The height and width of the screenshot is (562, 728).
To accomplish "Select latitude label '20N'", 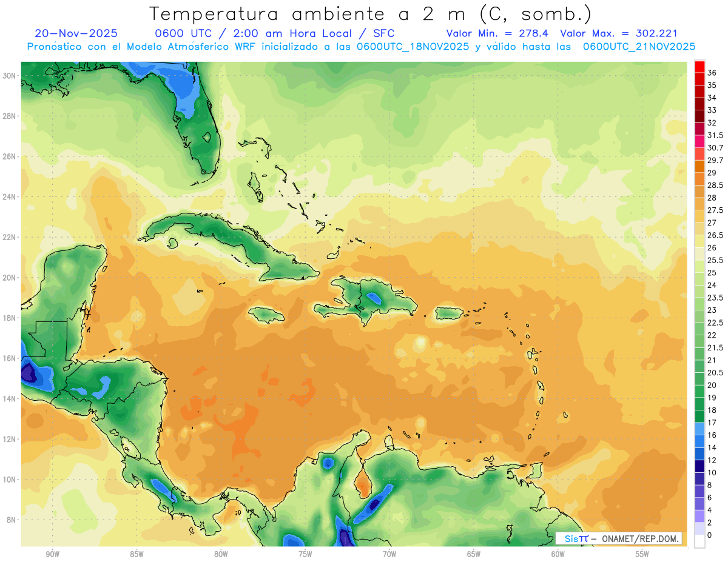I will (x=9, y=278).
